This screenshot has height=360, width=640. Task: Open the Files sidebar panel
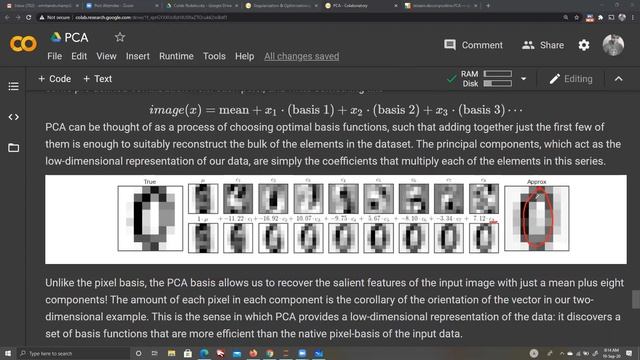point(13,148)
